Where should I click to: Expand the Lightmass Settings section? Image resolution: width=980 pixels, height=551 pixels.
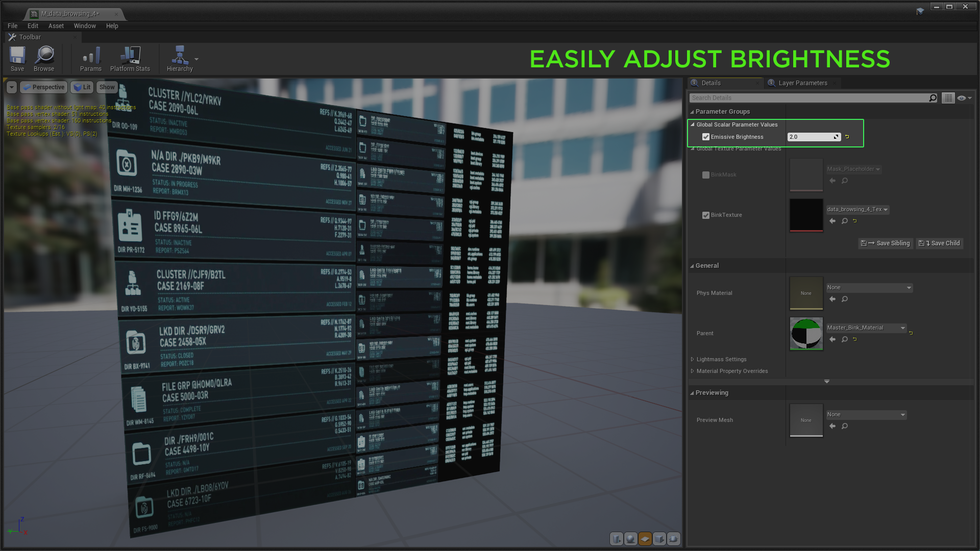point(721,359)
